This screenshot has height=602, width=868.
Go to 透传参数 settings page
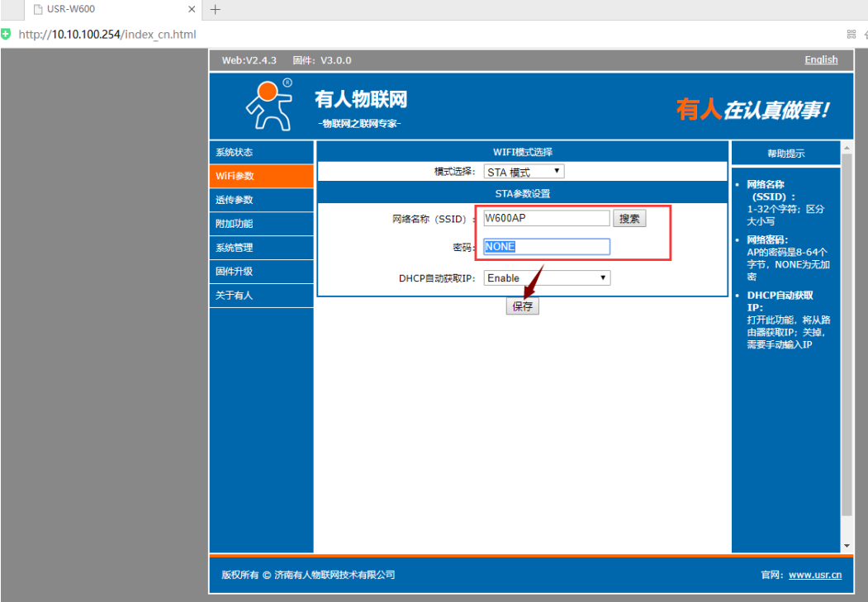[261, 200]
